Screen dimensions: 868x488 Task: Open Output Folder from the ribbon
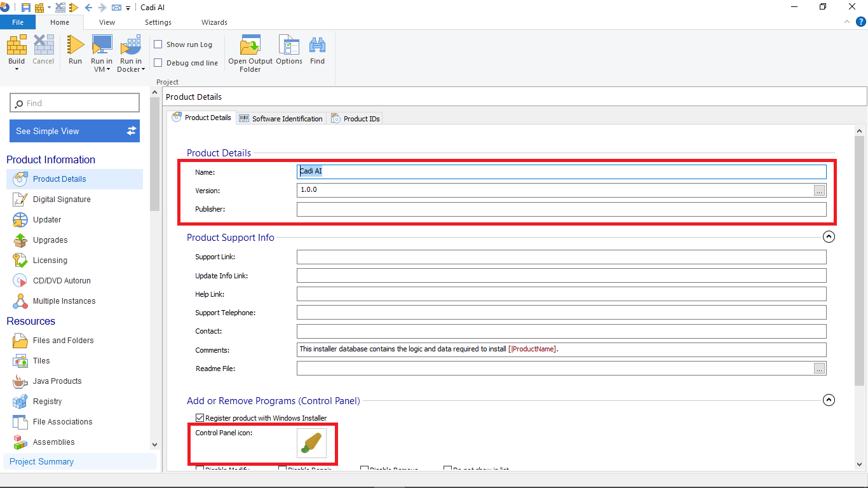tap(250, 47)
